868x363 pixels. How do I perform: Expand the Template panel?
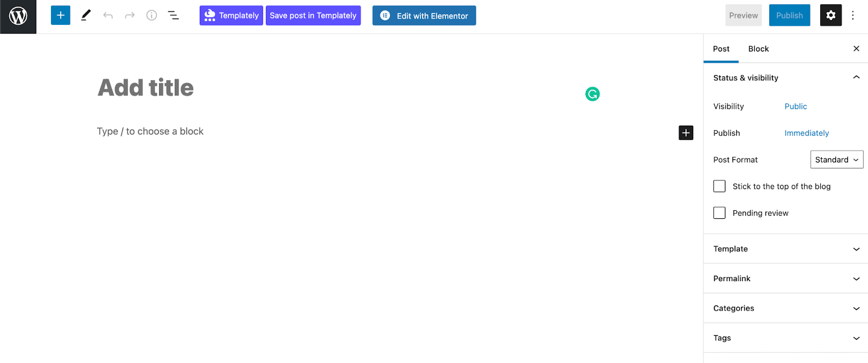pyautogui.click(x=785, y=249)
